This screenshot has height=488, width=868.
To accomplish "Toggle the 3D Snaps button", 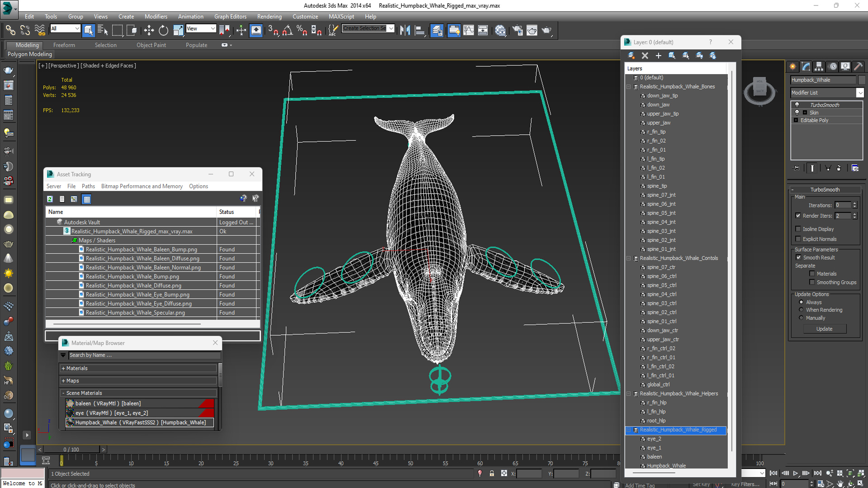I will [x=273, y=30].
